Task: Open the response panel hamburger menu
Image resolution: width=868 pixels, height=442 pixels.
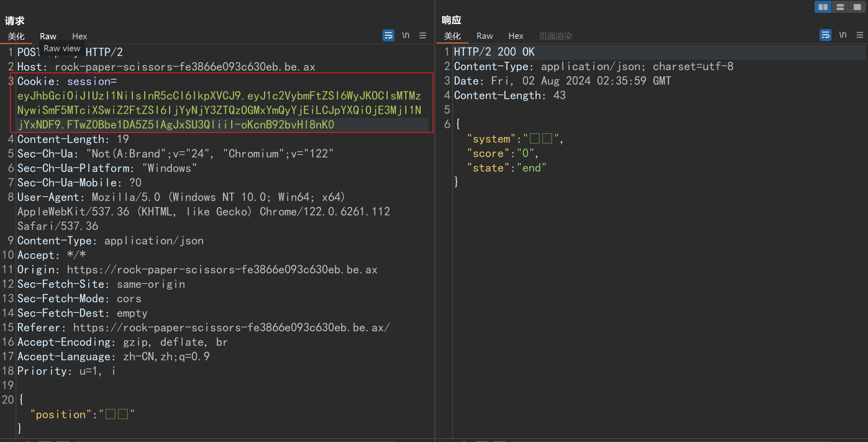Action: click(860, 35)
